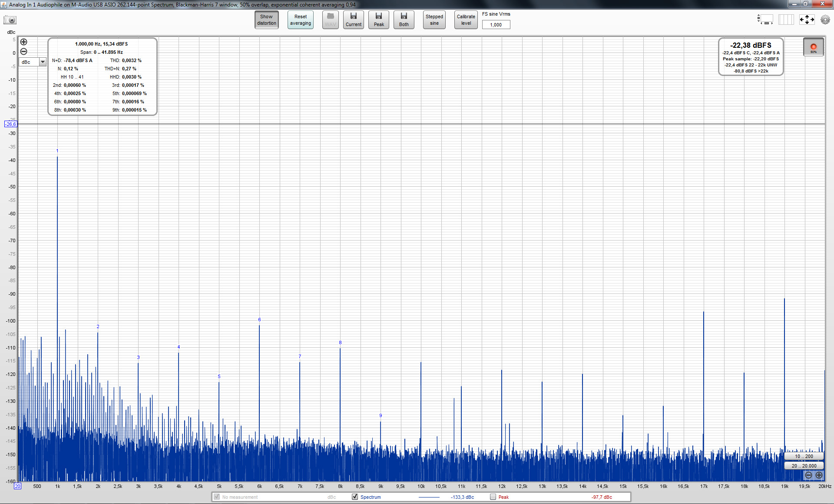The width and height of the screenshot is (834, 504).
Task: Click the Span 0 .. 41.895 Hz text
Action: tap(101, 52)
